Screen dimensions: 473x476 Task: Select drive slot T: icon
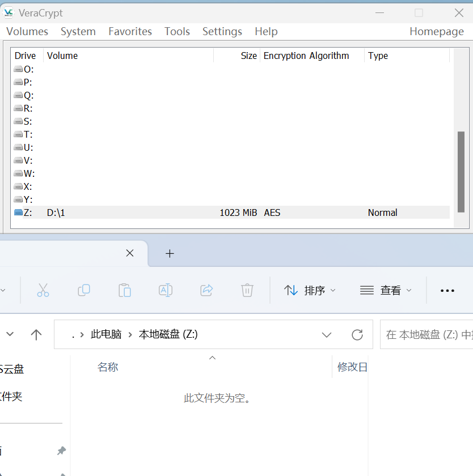(x=18, y=134)
